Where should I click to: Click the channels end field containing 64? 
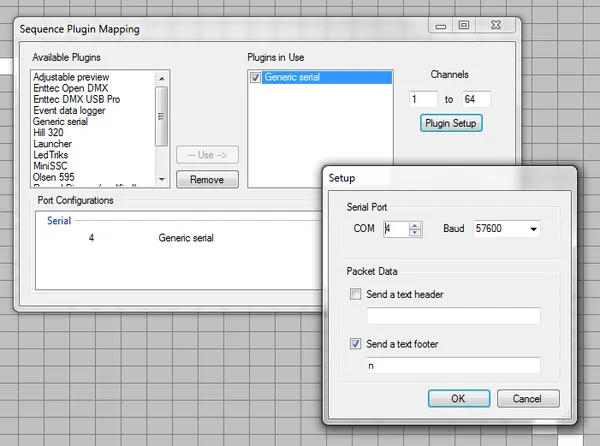click(475, 99)
